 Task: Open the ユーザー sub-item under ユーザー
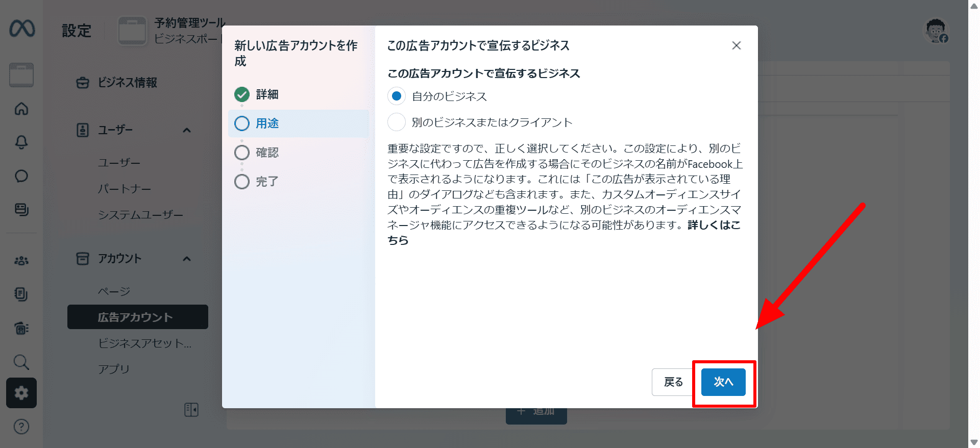click(x=119, y=163)
